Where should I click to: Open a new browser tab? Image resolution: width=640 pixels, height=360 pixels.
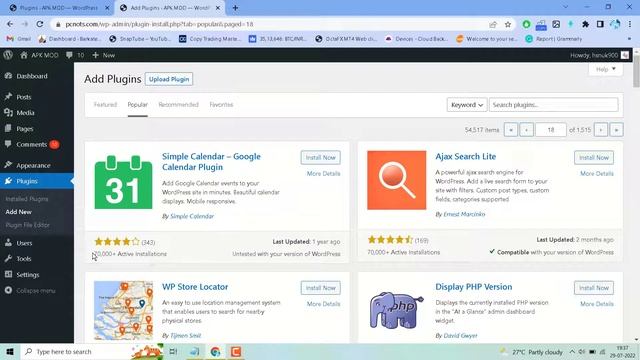(x=235, y=8)
